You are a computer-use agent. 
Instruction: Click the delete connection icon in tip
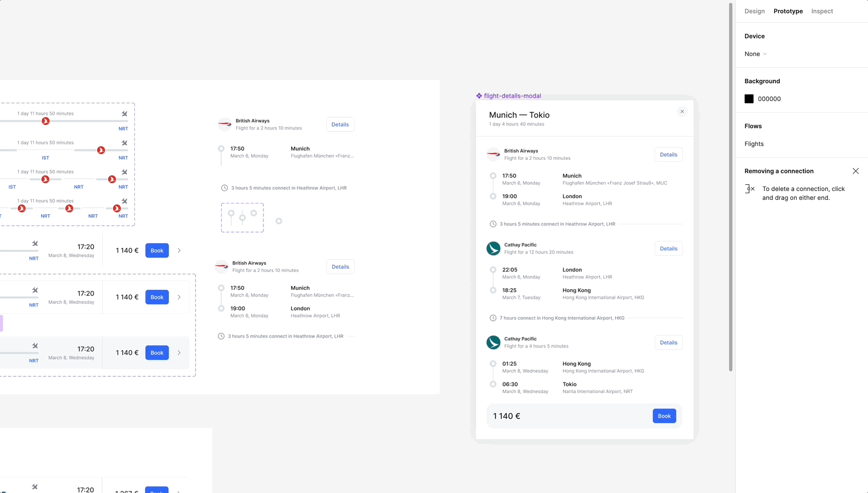tap(750, 189)
